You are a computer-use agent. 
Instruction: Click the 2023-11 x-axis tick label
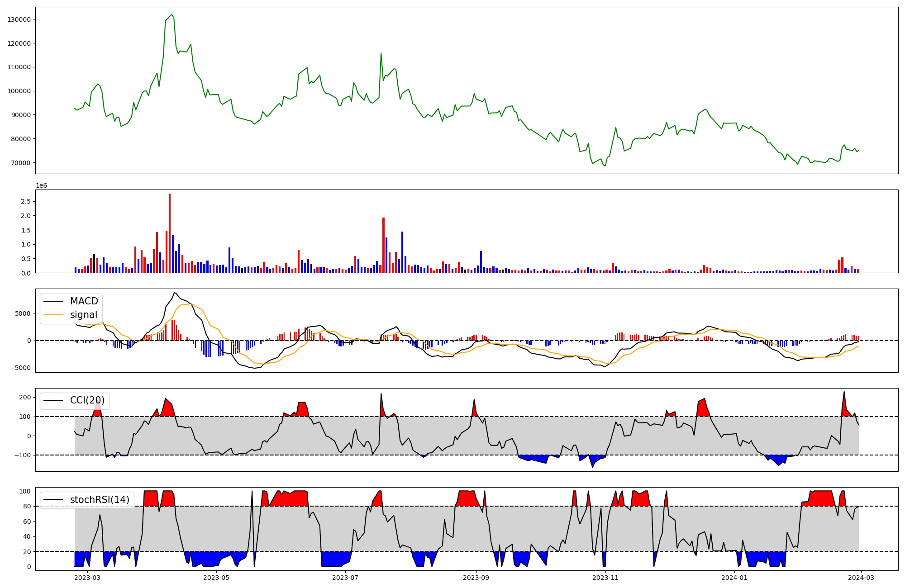point(605,578)
